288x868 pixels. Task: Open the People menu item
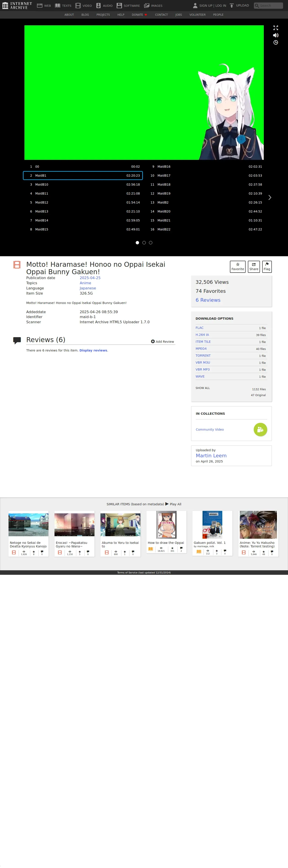click(x=218, y=15)
